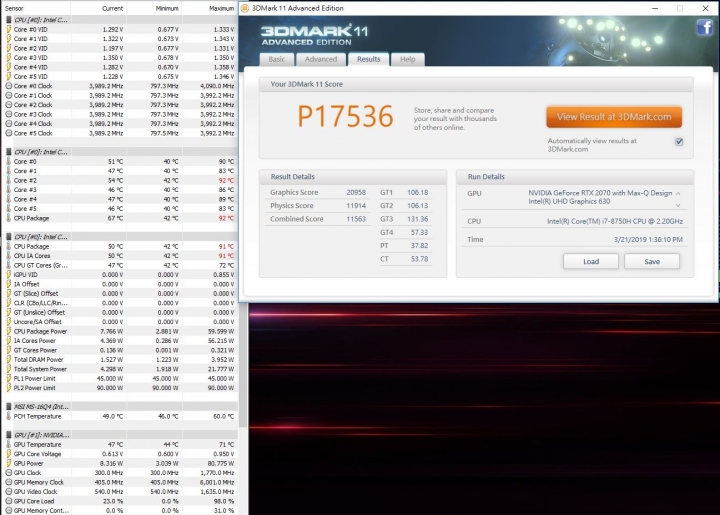Click Combined Score value 11563
Screen dimensions: 720x515
point(356,219)
